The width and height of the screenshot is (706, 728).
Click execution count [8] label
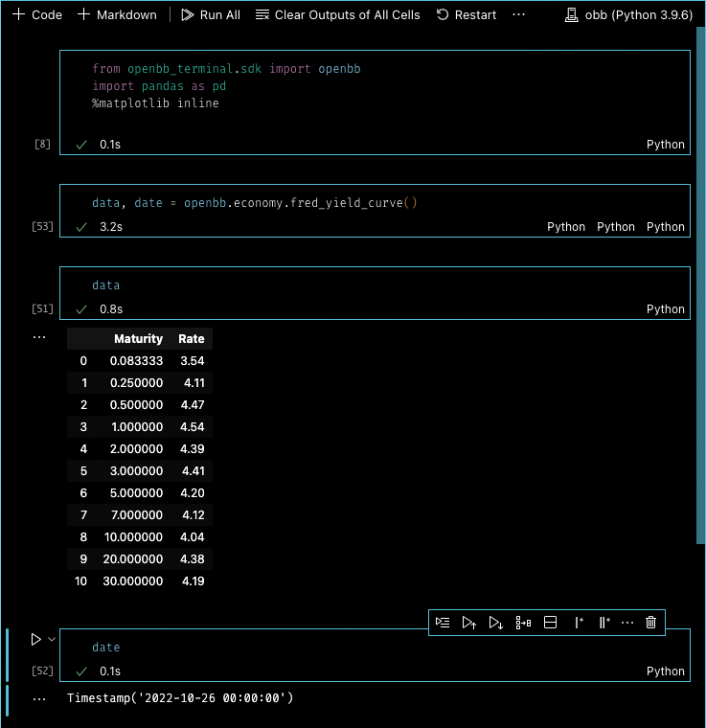point(42,144)
